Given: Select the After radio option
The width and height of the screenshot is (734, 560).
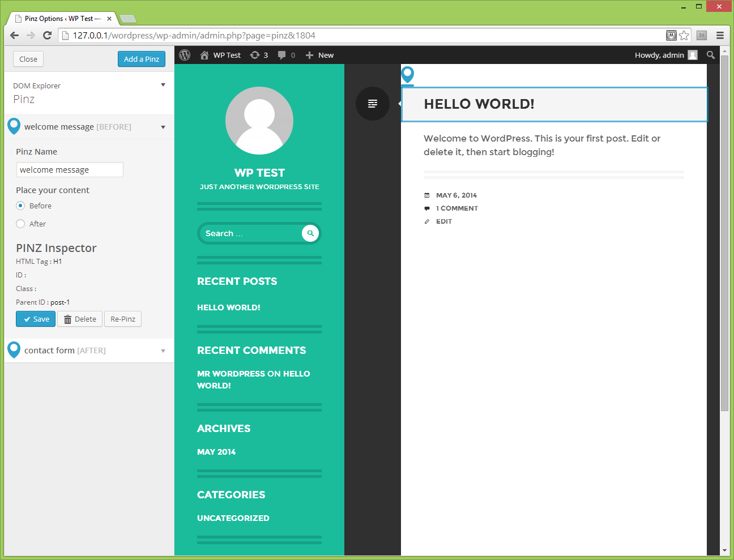Looking at the screenshot, I should coord(20,224).
